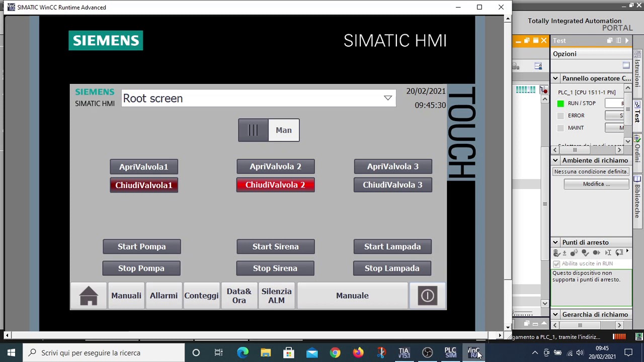
Task: Click the Abilita uscite in RUN checkbox
Action: 556,263
